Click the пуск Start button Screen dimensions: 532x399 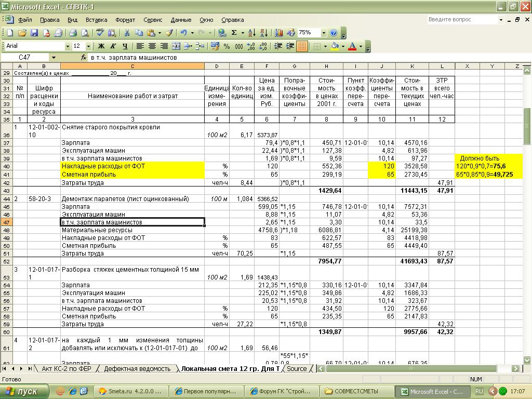24,391
